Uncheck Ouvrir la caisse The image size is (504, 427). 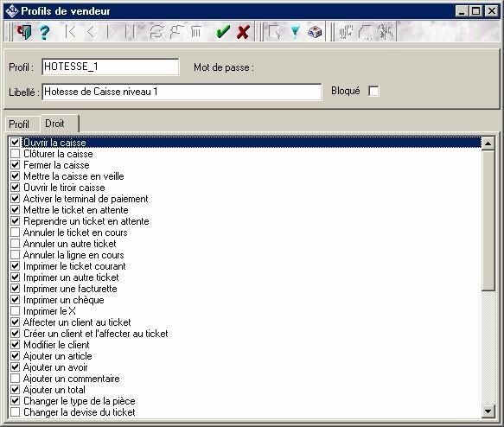[x=15, y=142]
